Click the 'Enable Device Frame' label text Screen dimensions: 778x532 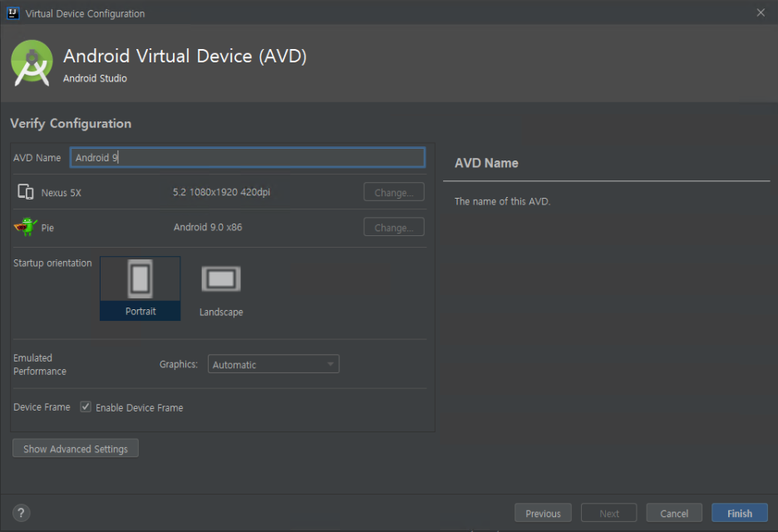140,407
